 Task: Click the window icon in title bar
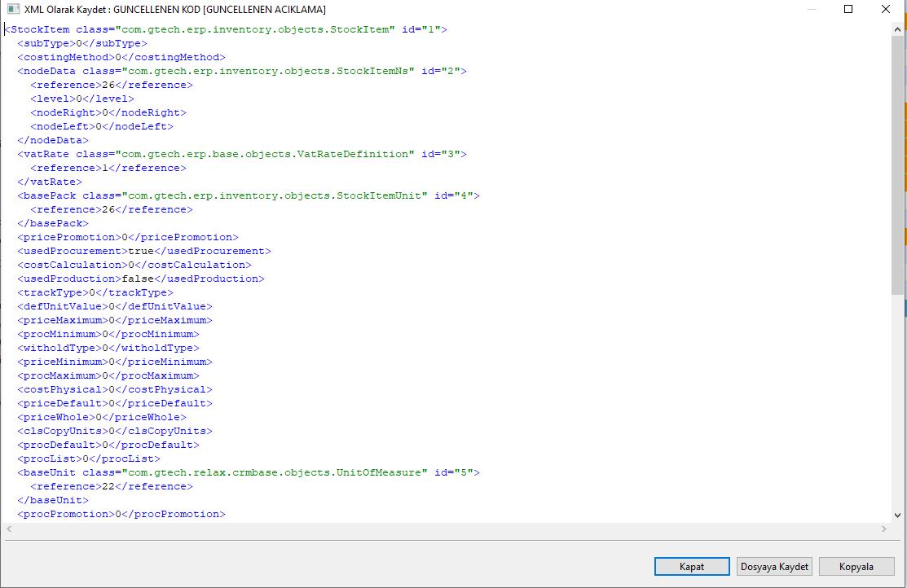pyautogui.click(x=13, y=9)
